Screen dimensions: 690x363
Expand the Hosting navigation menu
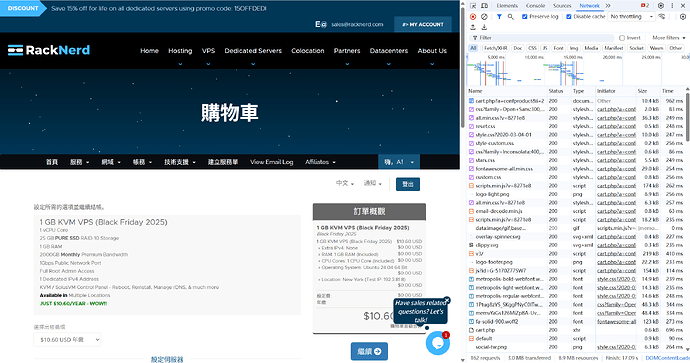pos(180,51)
